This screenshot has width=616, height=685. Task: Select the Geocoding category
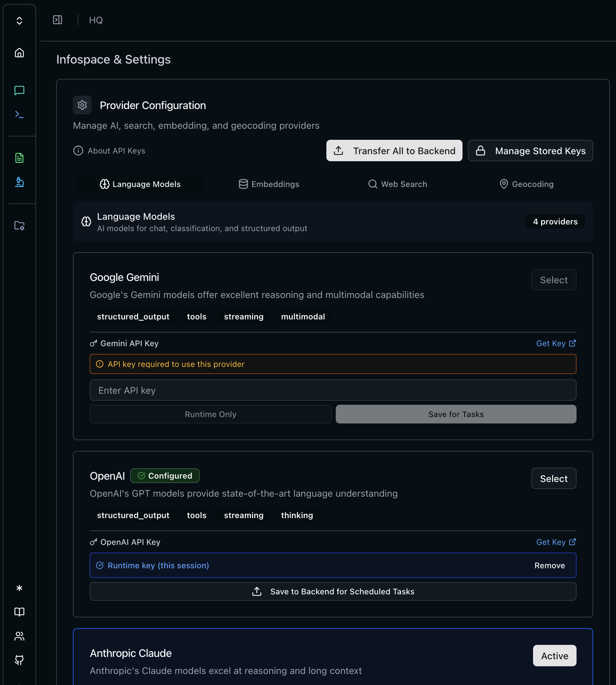pyautogui.click(x=527, y=184)
